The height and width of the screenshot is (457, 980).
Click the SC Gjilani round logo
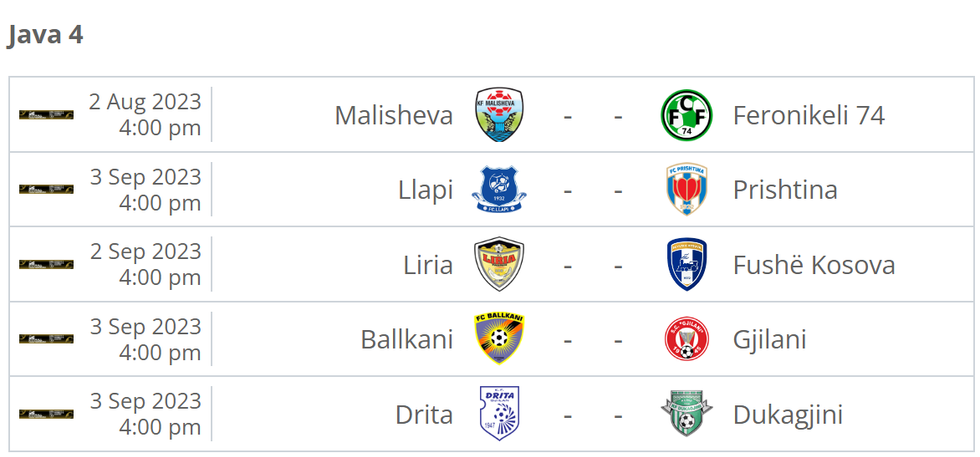[x=686, y=339]
